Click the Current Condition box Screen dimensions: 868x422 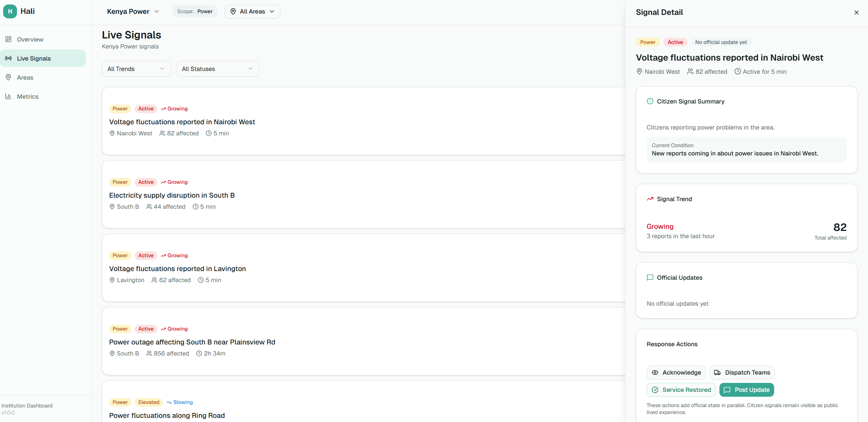(746, 150)
